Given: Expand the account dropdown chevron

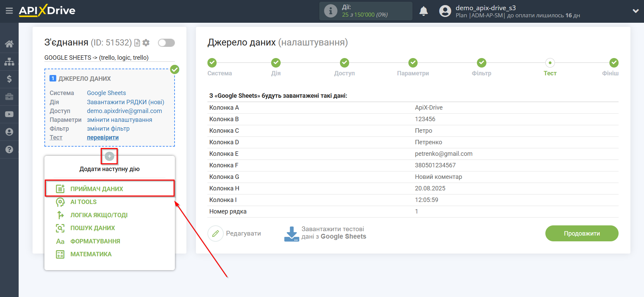Looking at the screenshot, I should 636,11.
